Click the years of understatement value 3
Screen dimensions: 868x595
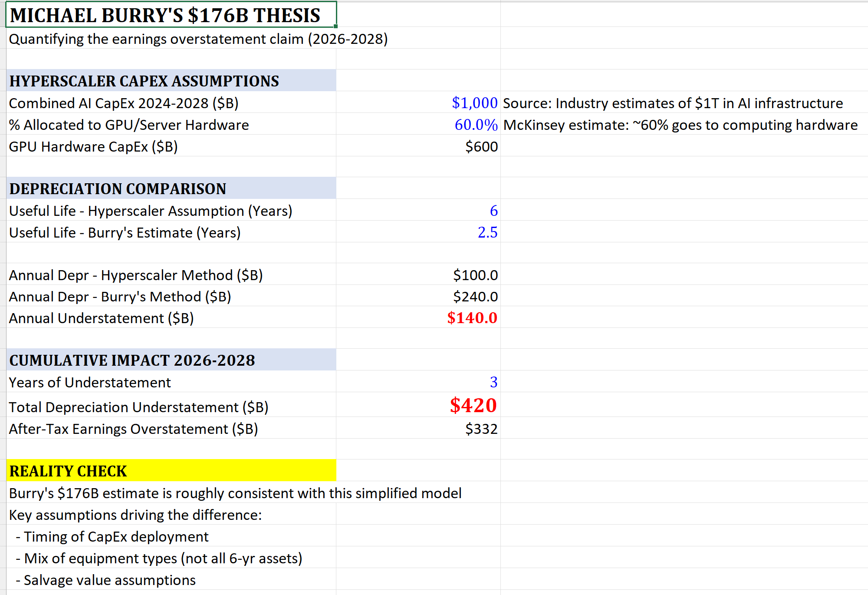tap(493, 382)
